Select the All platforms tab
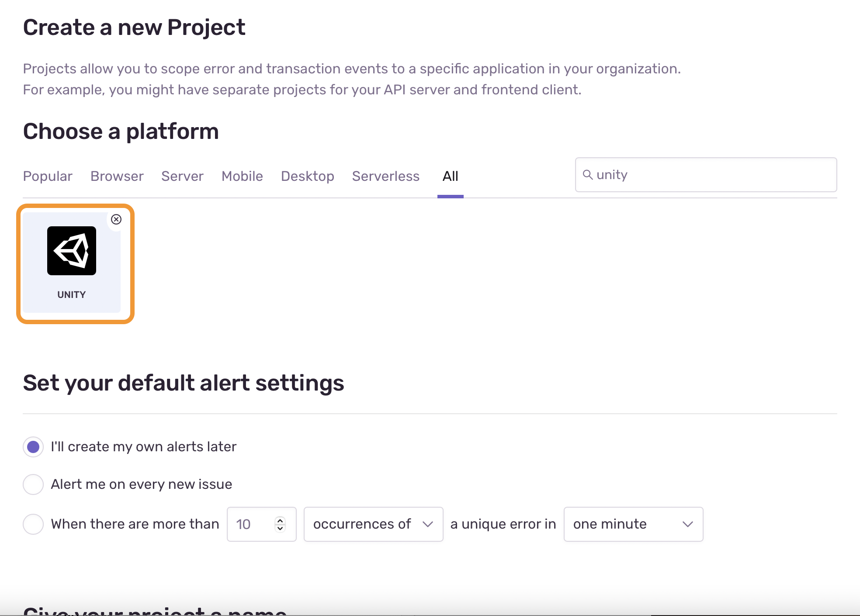 click(x=450, y=176)
